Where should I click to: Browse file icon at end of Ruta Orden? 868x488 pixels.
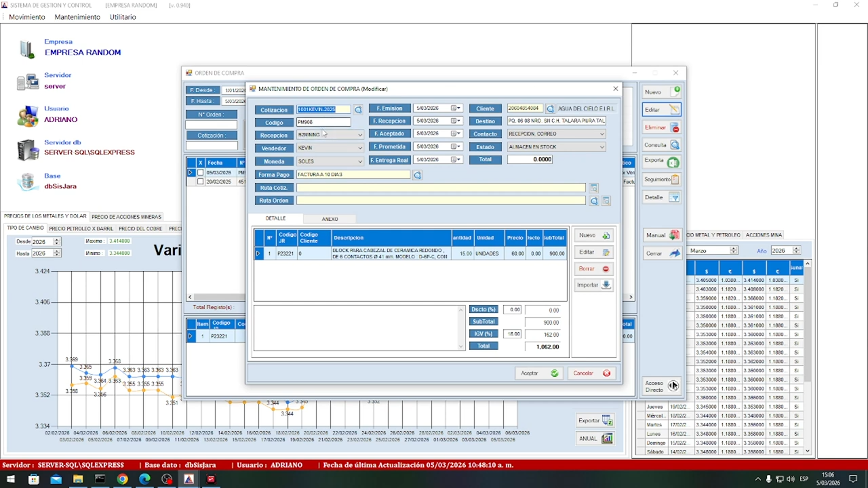click(x=606, y=201)
